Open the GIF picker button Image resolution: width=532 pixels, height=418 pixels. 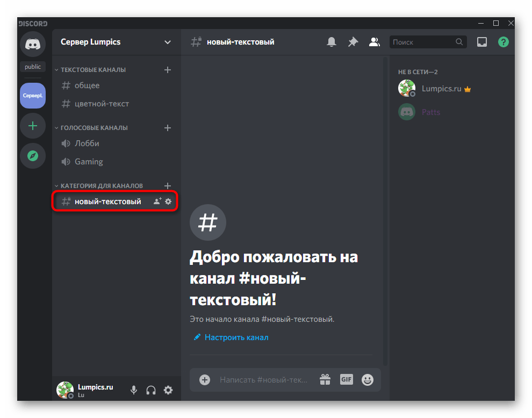(x=347, y=379)
